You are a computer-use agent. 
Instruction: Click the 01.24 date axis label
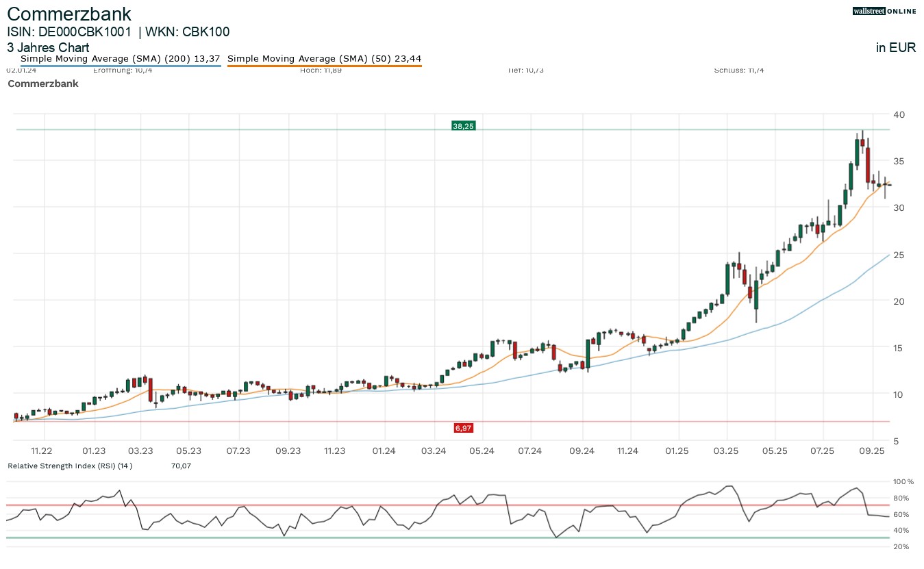coord(385,451)
